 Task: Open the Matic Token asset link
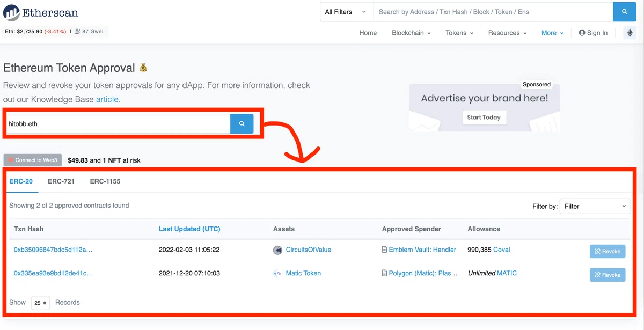click(303, 273)
